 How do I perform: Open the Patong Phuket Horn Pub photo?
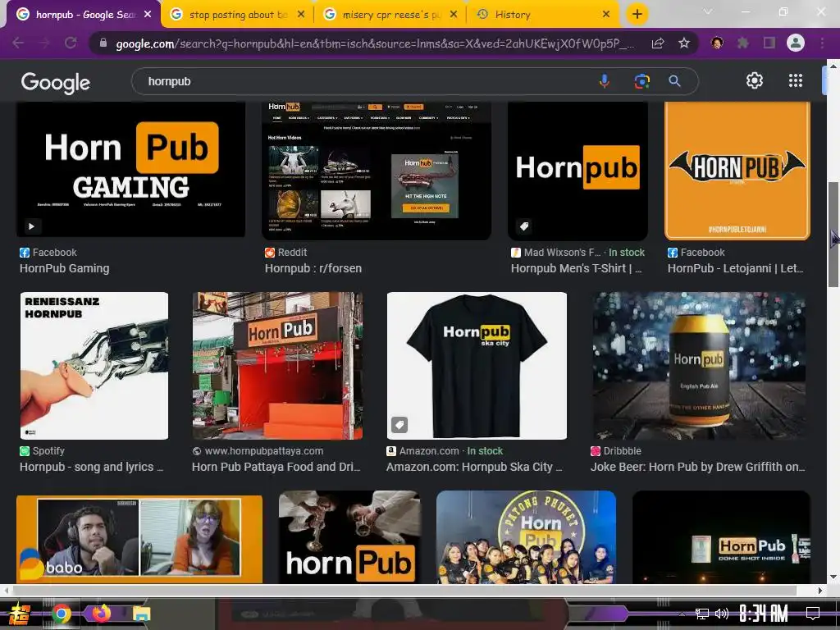[x=526, y=536]
